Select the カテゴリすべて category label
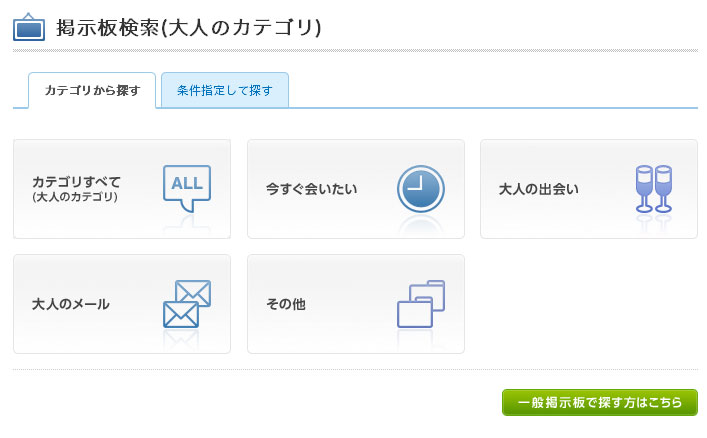This screenshot has height=438, width=707. pos(76,182)
